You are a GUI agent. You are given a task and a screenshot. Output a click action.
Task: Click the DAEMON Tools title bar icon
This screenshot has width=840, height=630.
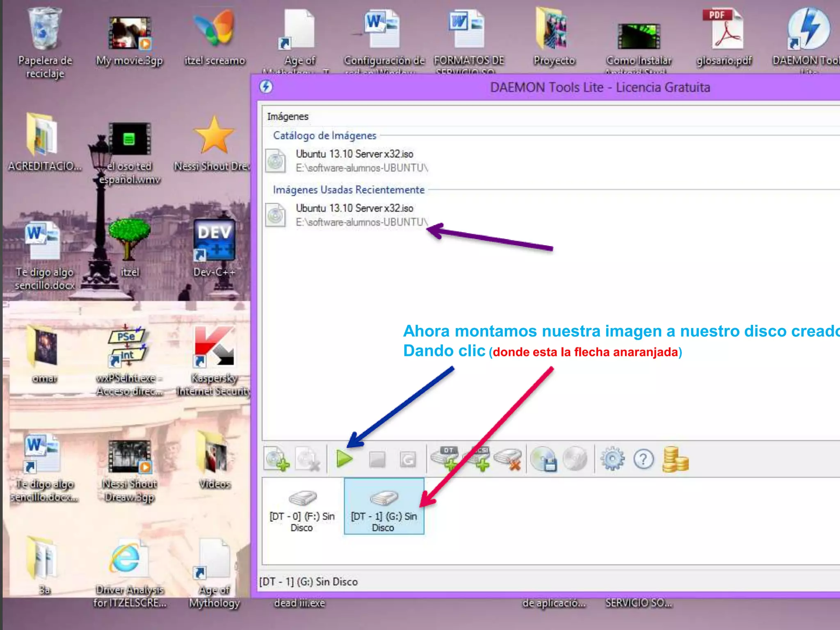pyautogui.click(x=266, y=87)
